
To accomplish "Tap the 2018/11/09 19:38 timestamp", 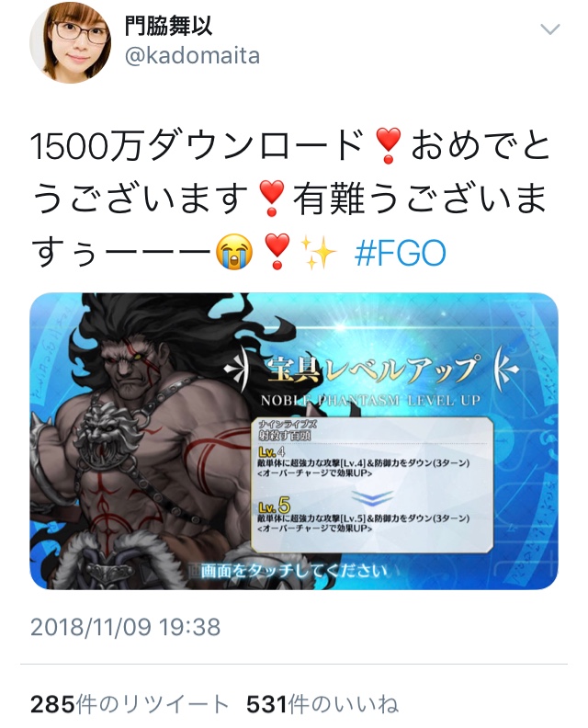I will click(125, 627).
